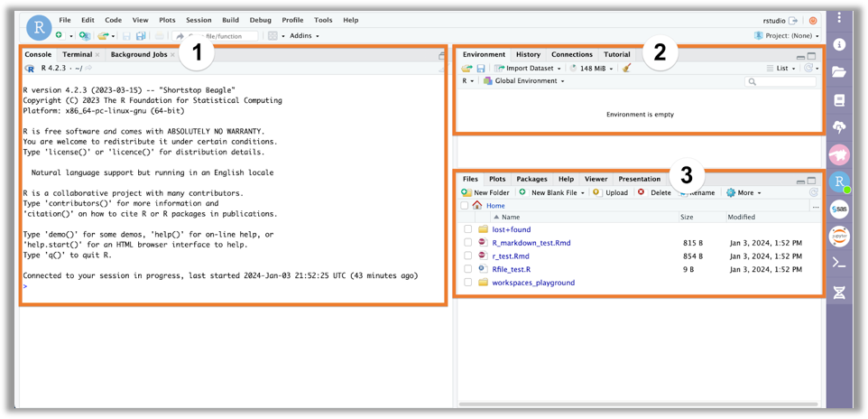Viewport: 868px width, 419px height.
Task: Open the New File dropdown arrow
Action: pos(71,36)
